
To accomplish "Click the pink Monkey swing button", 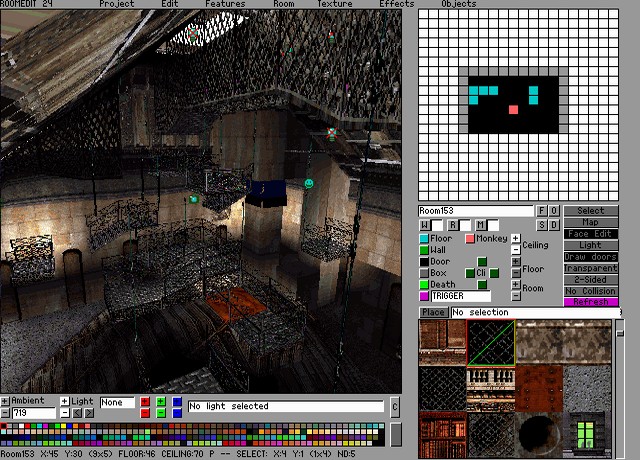I will coord(470,239).
